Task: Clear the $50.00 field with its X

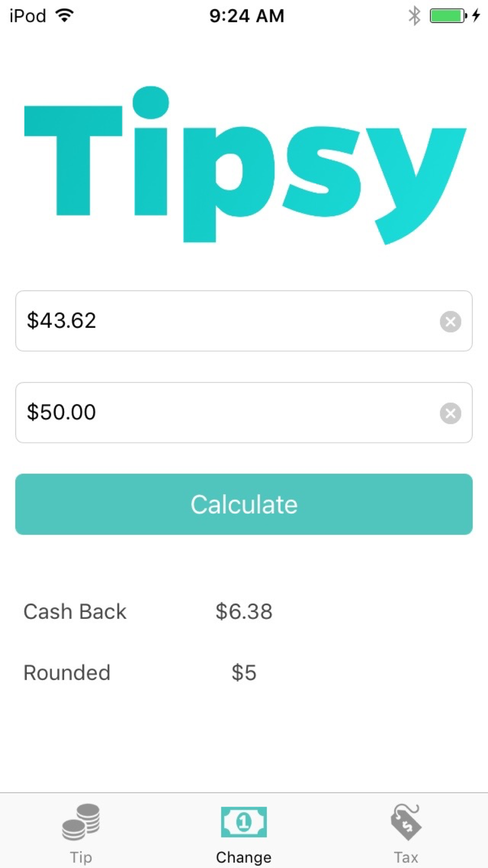Action: (x=450, y=413)
